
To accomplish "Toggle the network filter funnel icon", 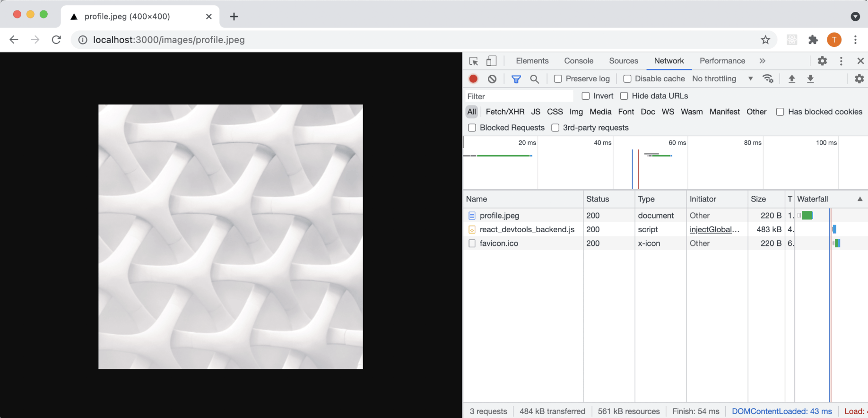I will pos(516,79).
